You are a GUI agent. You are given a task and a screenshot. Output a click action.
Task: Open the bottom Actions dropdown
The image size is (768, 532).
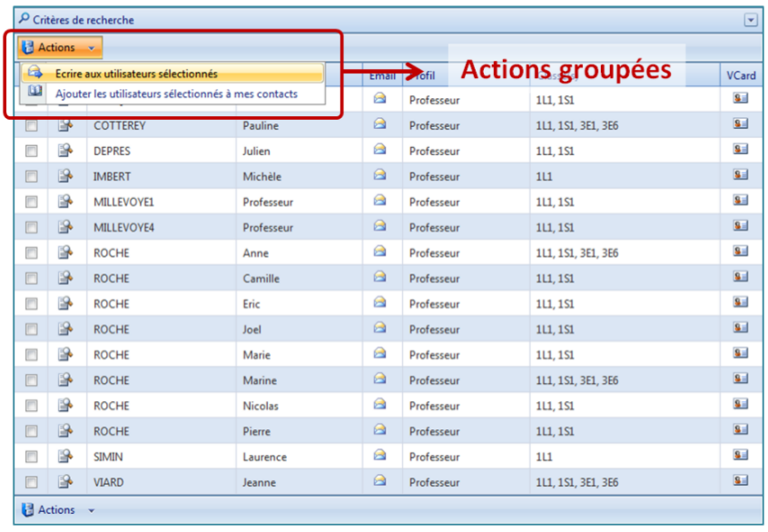click(x=59, y=510)
